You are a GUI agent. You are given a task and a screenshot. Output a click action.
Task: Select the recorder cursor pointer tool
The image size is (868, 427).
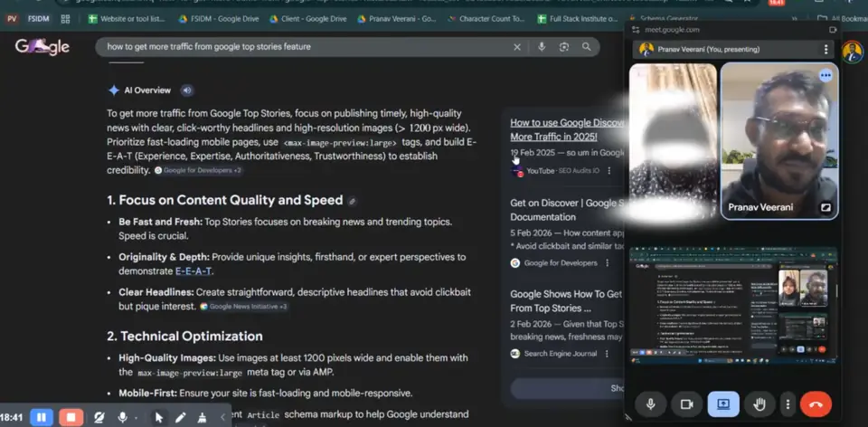point(159,418)
